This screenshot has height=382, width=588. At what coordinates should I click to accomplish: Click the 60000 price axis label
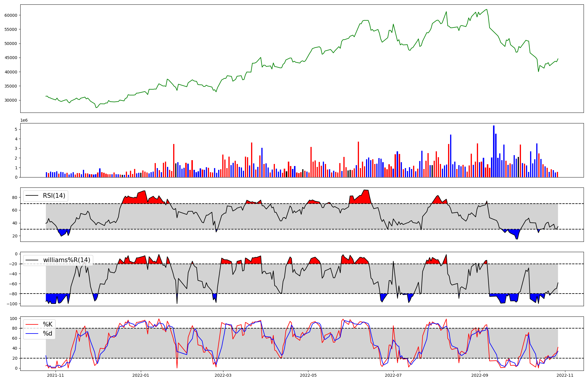pyautogui.click(x=11, y=15)
